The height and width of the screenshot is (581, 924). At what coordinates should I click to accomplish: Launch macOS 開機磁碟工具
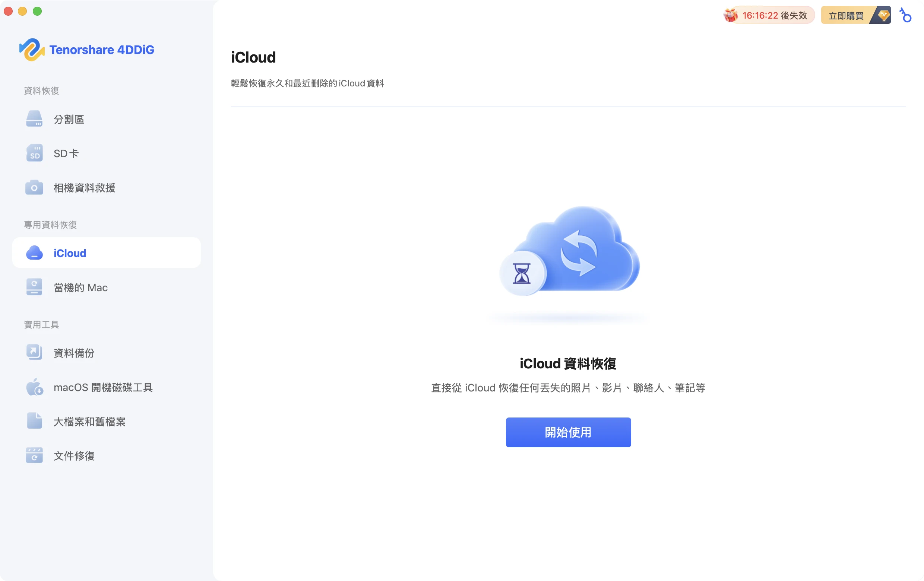[x=107, y=387]
